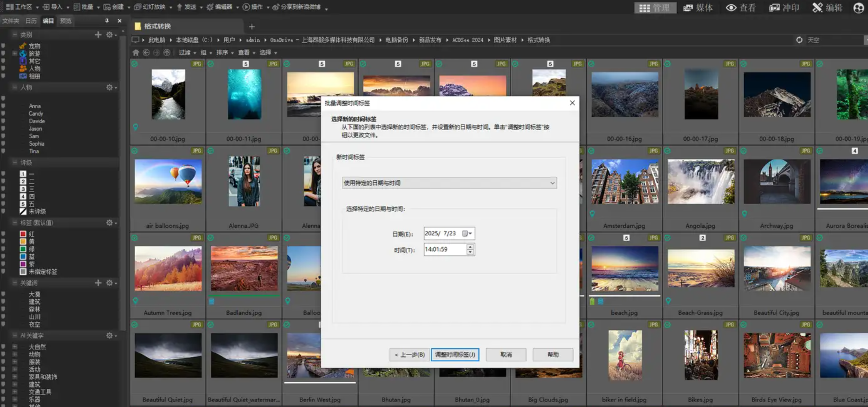This screenshot has width=868, height=407.
Task: Toggle the checkbox beside the Anna person entry
Action: (3, 106)
